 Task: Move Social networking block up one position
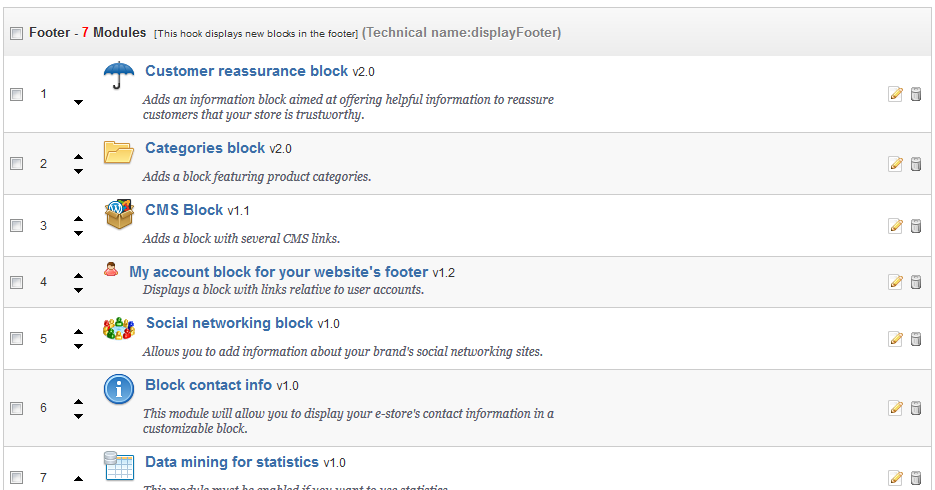click(x=78, y=332)
